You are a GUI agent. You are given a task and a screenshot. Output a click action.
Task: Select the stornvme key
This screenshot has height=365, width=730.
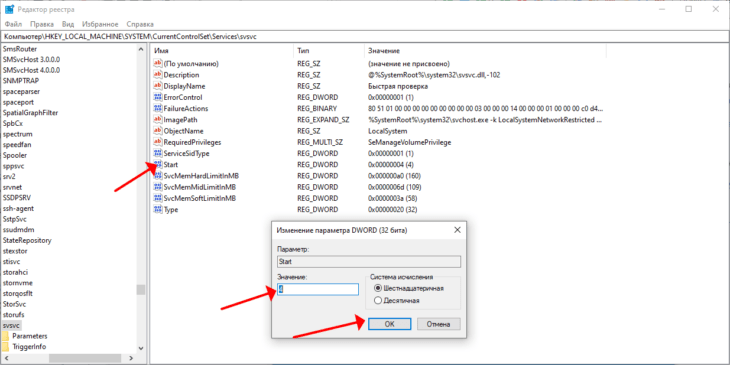(17, 283)
